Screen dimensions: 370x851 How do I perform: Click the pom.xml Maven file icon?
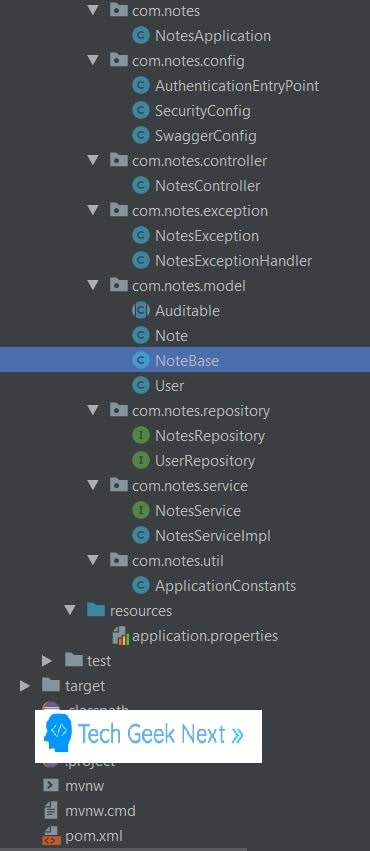coord(52,835)
